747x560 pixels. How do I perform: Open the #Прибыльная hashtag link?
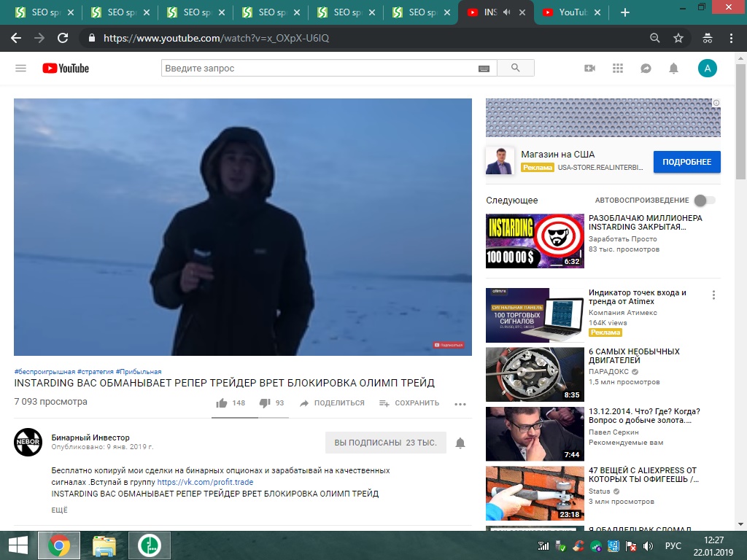[x=139, y=371]
